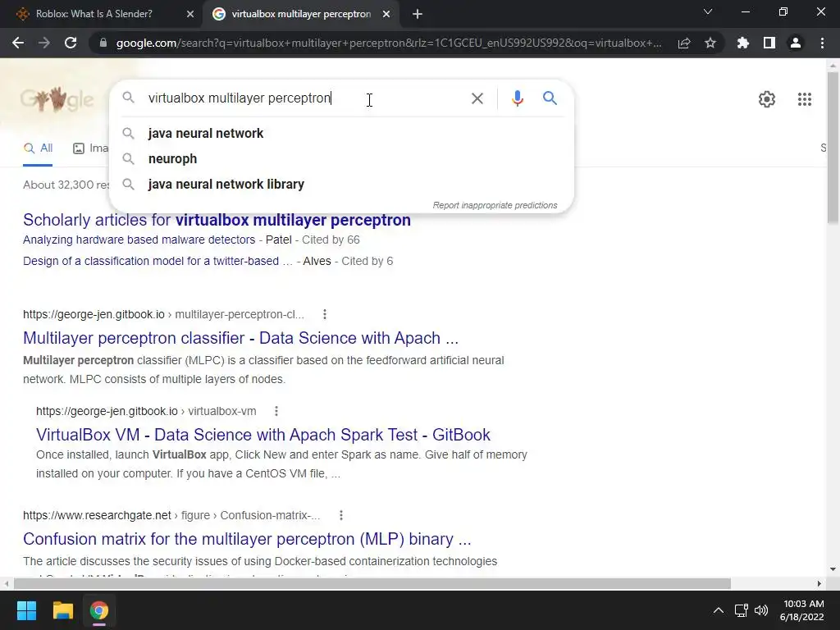Close the Roblox Slender tab
The height and width of the screenshot is (630, 840).
(x=190, y=14)
